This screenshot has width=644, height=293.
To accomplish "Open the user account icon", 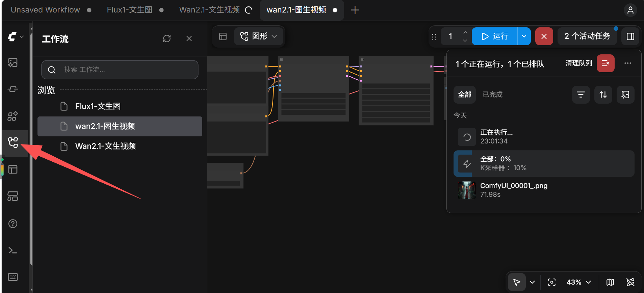I will (630, 10).
